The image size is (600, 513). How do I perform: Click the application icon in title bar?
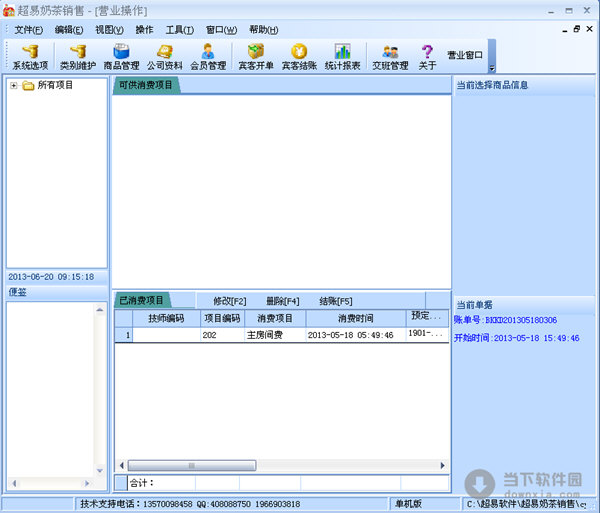(x=8, y=10)
